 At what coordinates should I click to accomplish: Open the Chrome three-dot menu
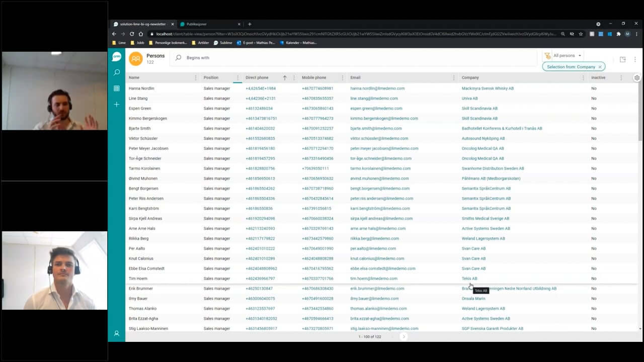click(636, 34)
